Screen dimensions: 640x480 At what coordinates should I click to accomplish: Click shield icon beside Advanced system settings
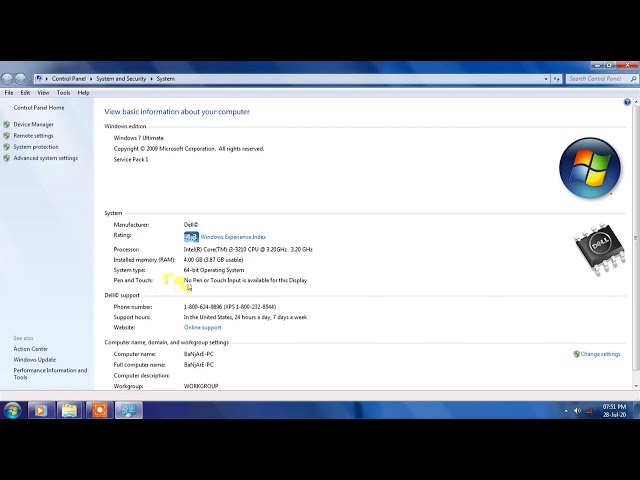[x=7, y=158]
